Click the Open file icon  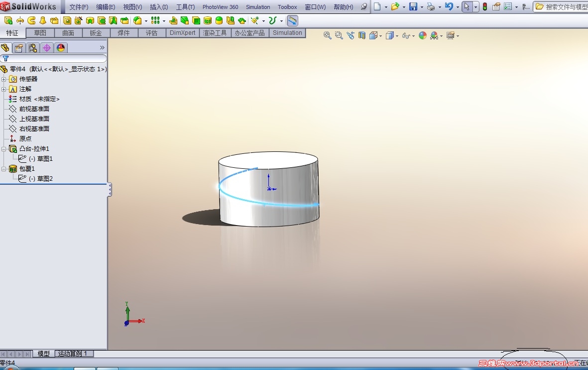coord(395,6)
